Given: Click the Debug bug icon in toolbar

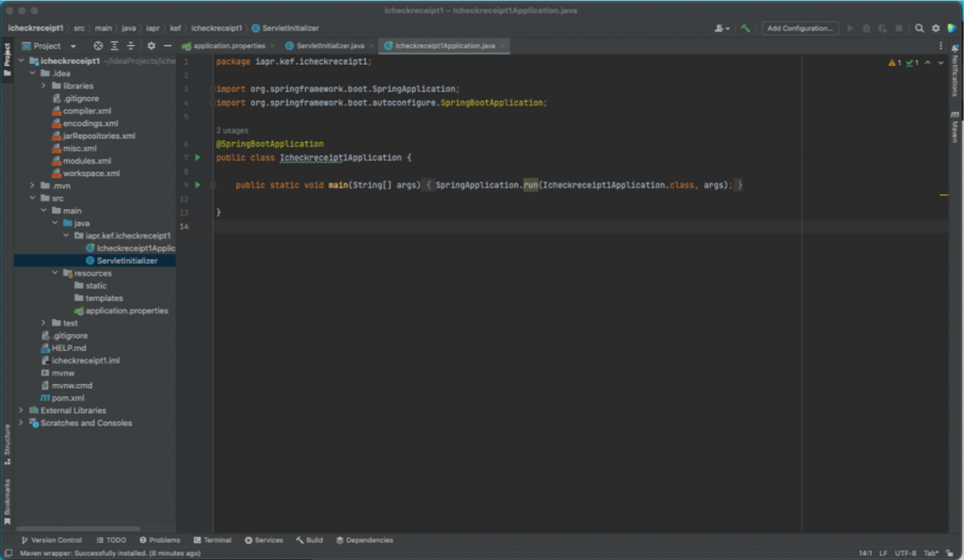Looking at the screenshot, I should tap(866, 28).
